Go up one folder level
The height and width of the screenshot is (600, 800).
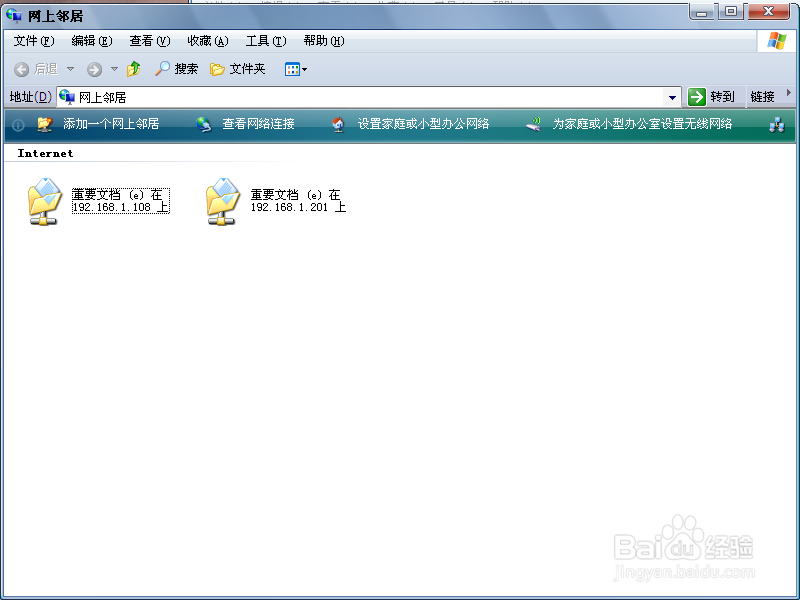[134, 68]
